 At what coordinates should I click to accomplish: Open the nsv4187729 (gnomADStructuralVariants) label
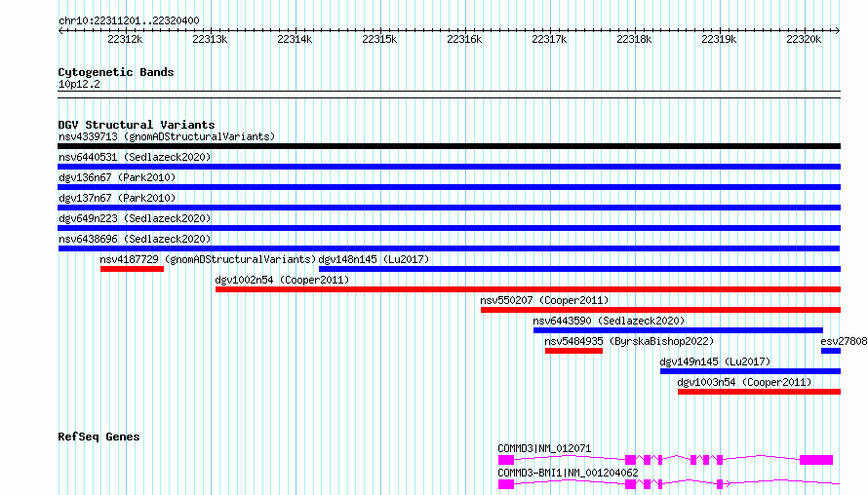[208, 259]
